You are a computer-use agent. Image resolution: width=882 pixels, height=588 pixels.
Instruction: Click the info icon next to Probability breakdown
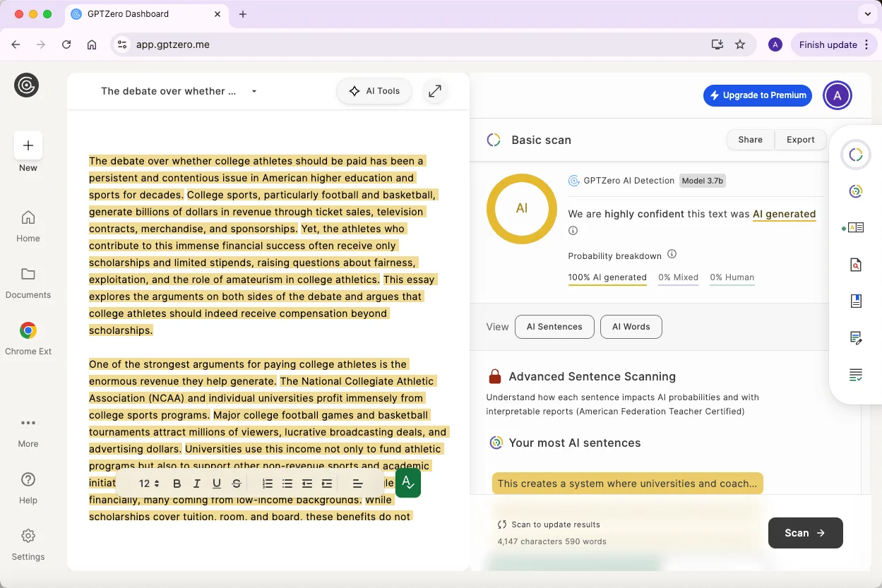tap(672, 254)
